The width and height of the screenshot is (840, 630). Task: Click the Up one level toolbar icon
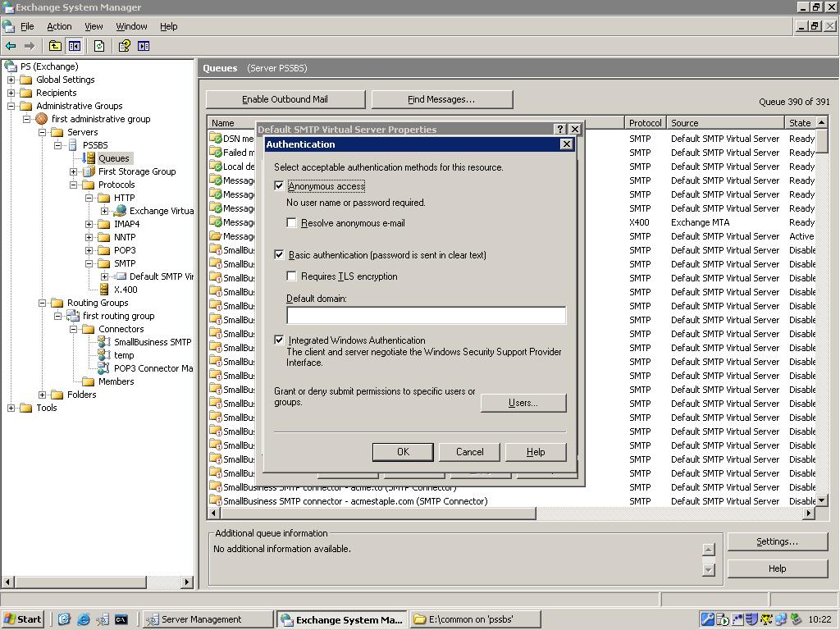(x=55, y=46)
